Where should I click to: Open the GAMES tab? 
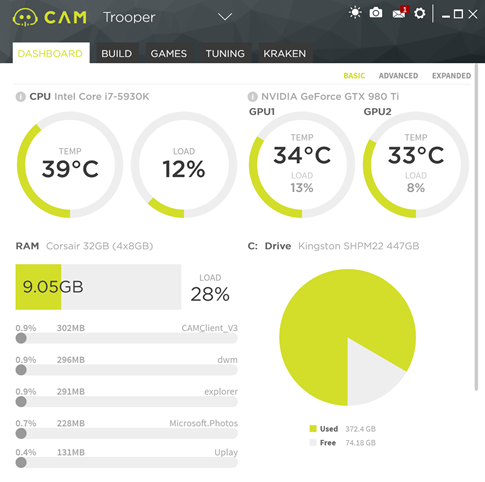pyautogui.click(x=169, y=53)
